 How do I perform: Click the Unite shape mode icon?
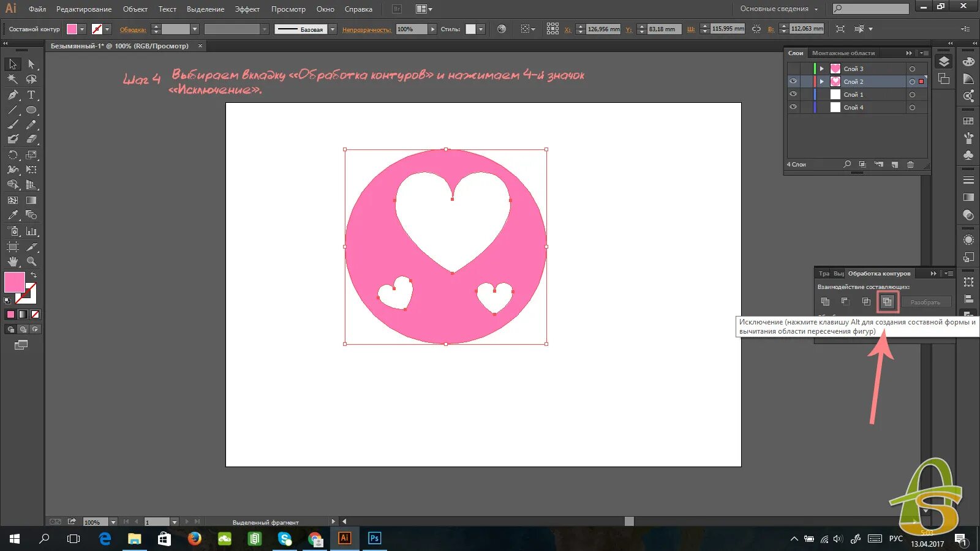point(825,301)
